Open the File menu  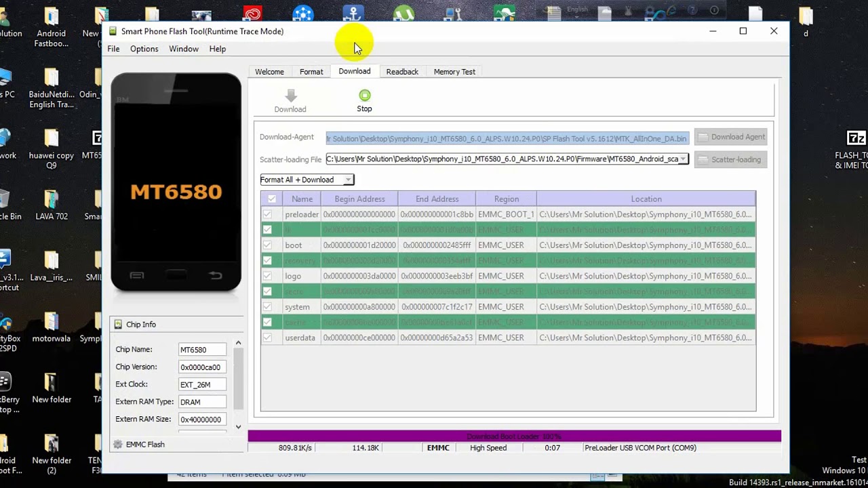[x=113, y=49]
